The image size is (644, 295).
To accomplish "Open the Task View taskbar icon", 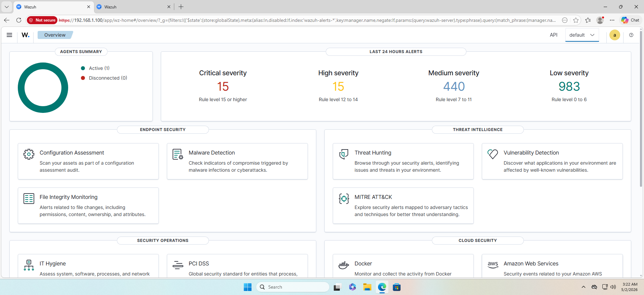I will pyautogui.click(x=337, y=287).
